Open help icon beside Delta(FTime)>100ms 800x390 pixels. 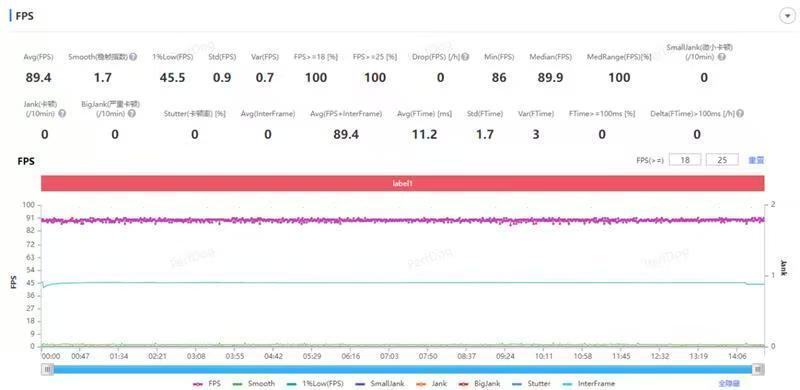(740, 114)
